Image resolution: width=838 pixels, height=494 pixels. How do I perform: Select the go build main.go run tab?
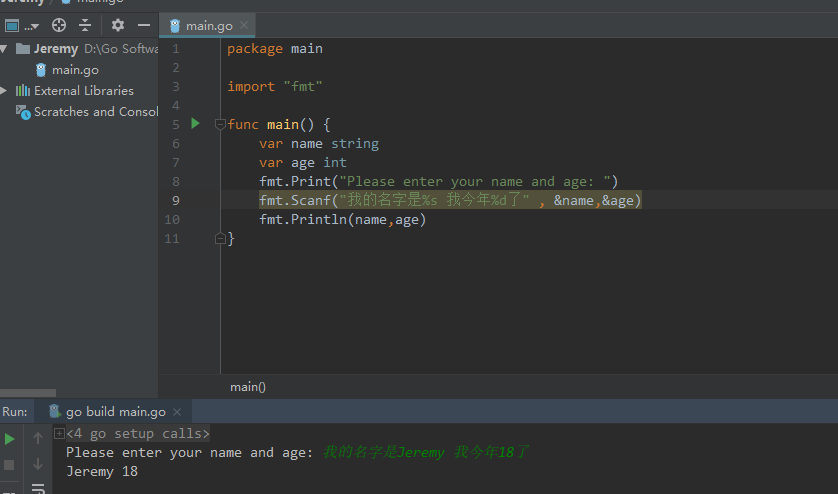tap(115, 412)
